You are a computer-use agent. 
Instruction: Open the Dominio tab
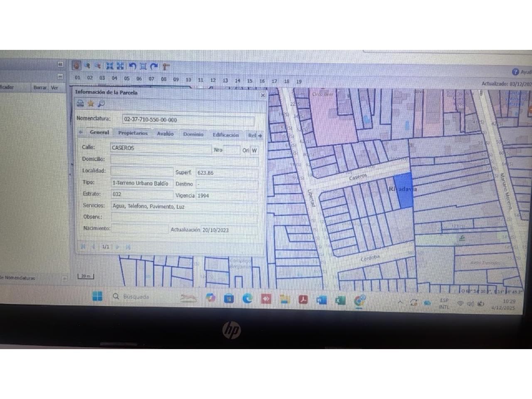point(193,134)
